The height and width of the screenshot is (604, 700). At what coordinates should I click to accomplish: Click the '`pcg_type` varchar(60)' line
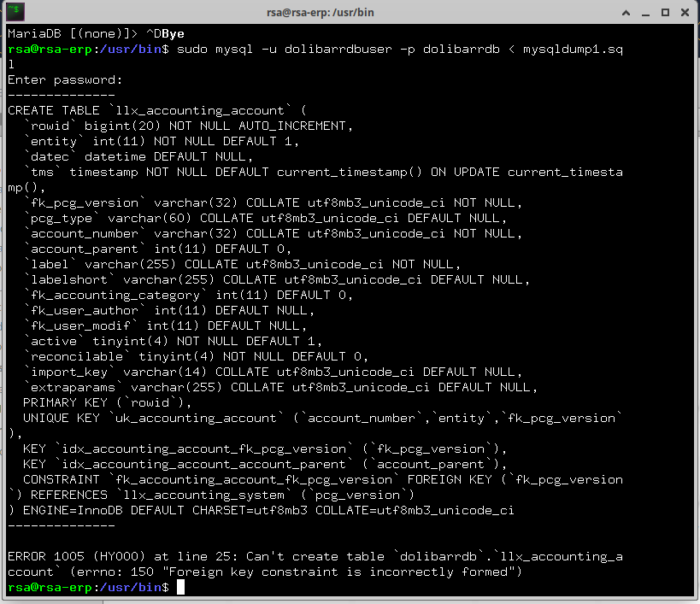265,219
